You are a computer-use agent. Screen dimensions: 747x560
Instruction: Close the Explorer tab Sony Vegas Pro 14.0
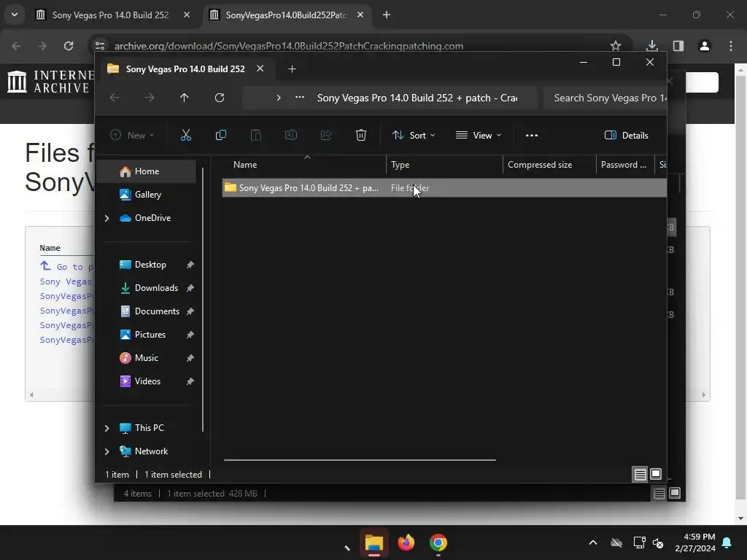(260, 69)
